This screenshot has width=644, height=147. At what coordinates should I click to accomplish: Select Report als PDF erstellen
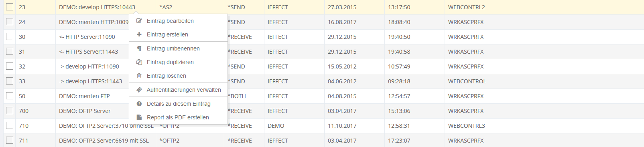[x=178, y=117]
